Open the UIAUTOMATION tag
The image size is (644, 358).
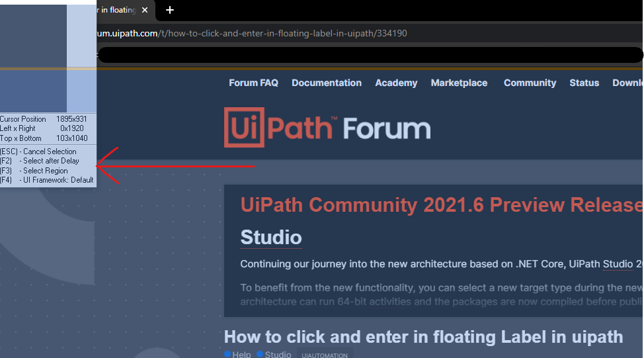(325, 355)
